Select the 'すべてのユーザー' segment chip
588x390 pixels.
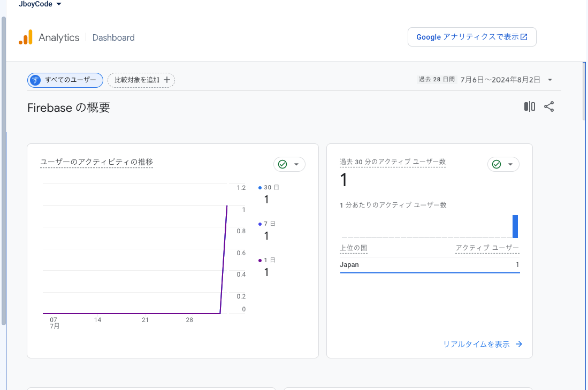pos(65,80)
